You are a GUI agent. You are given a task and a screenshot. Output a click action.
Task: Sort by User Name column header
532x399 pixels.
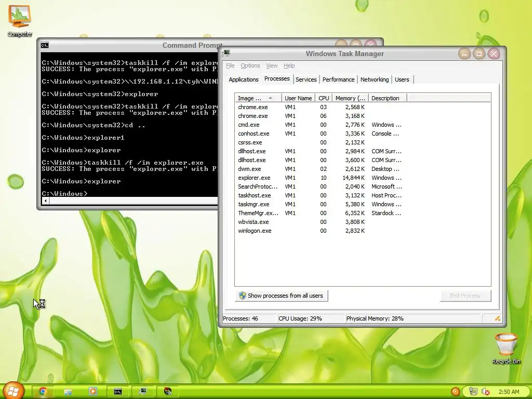[298, 98]
